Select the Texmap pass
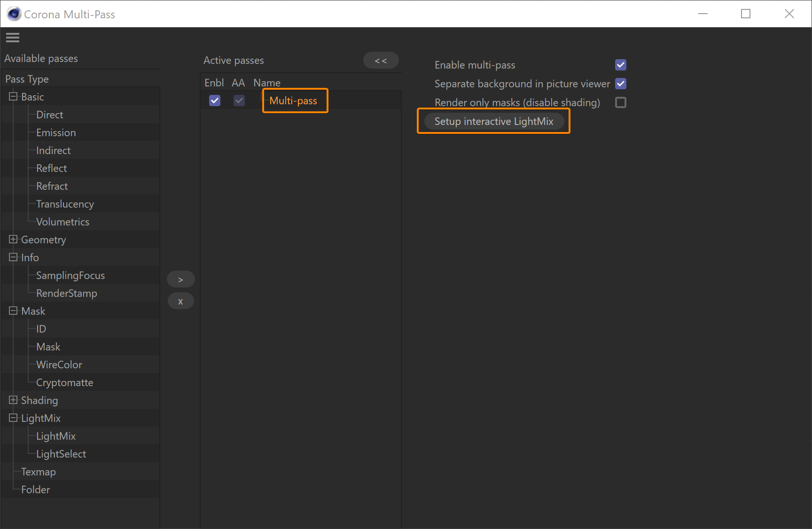Screen dimensions: 812x529 pyautogui.click(x=38, y=472)
